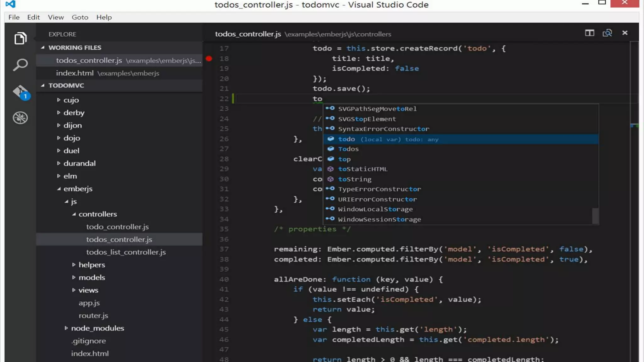
Task: Place cursor after 'to' on line 22
Action: [x=323, y=99]
